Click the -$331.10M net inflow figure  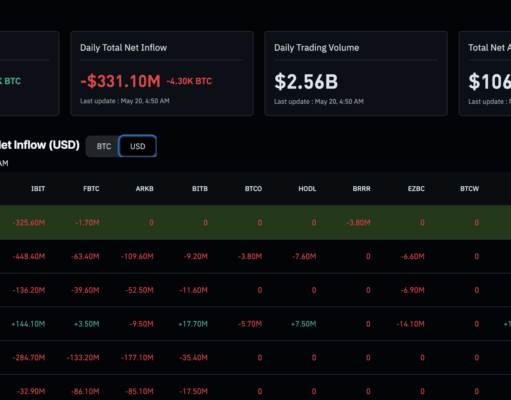click(x=120, y=81)
